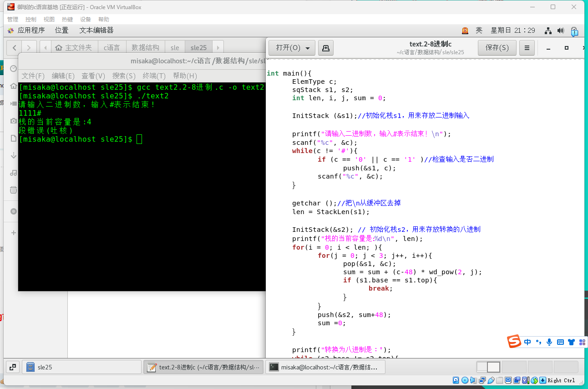This screenshot has height=389, width=588.
Task: Click the VirtualBox hard disk activity icon
Action: pyautogui.click(x=456, y=380)
